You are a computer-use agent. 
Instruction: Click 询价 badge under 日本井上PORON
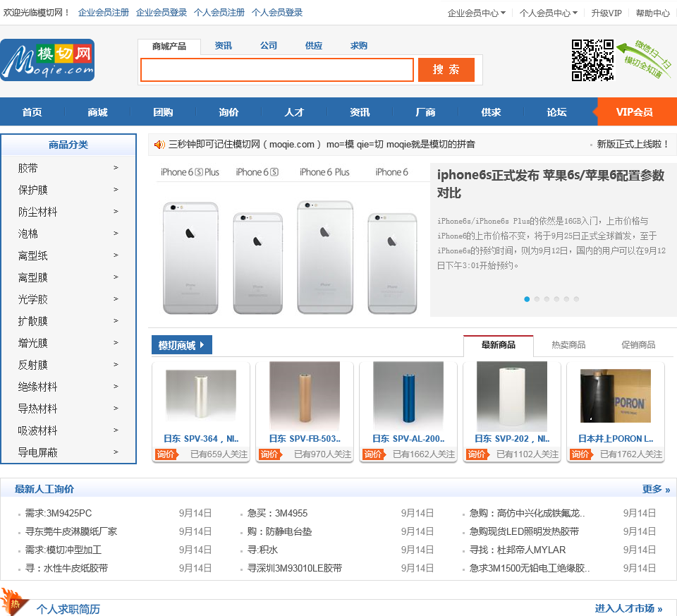pos(580,454)
